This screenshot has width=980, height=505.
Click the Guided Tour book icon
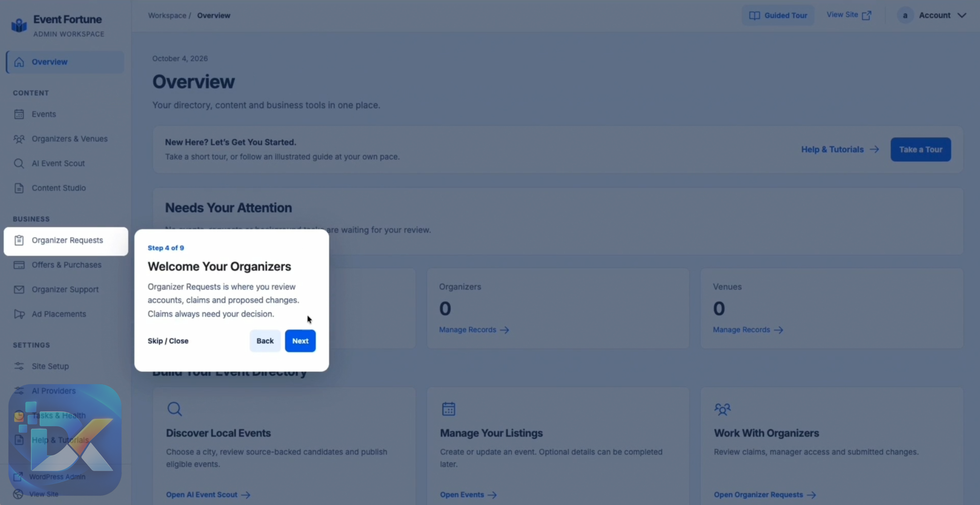click(754, 15)
